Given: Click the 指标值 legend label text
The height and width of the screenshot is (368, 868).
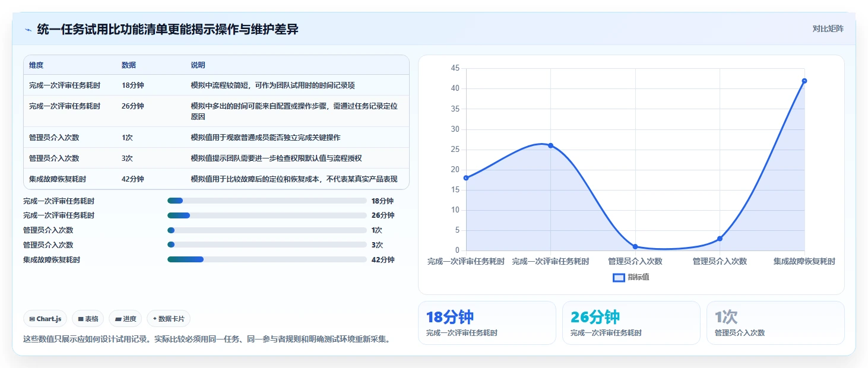Looking at the screenshot, I should click(638, 277).
